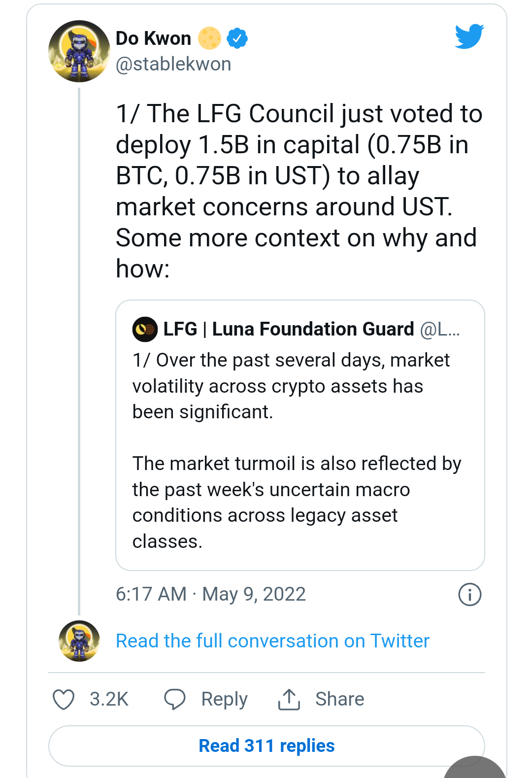Click the 3.2K like count

[108, 699]
